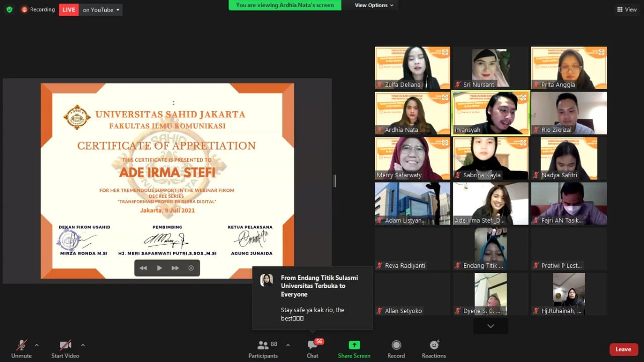Select Reva Radiyanti's tile

point(413,249)
